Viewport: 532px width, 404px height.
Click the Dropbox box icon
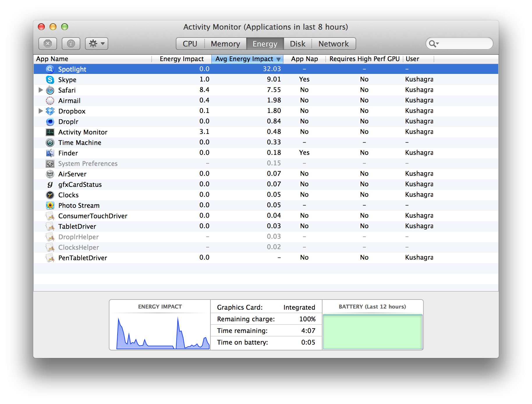(50, 111)
